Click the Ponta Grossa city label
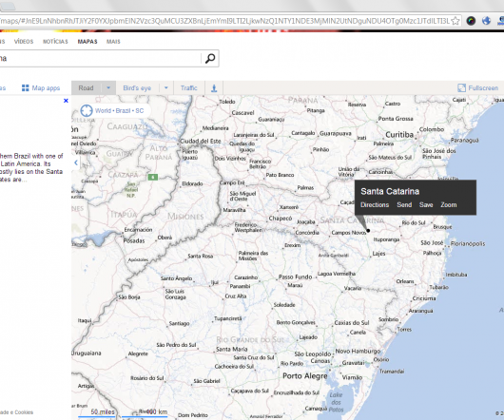The width and height of the screenshot is (504, 420). (x=396, y=119)
